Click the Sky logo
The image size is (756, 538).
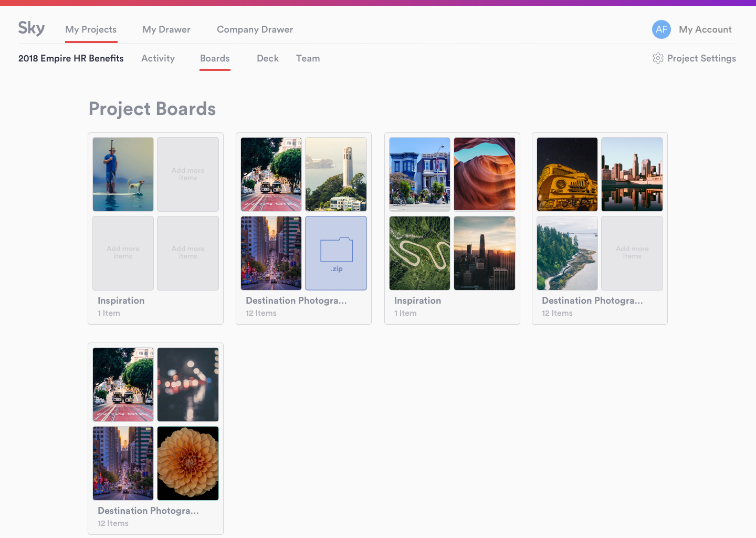point(31,28)
